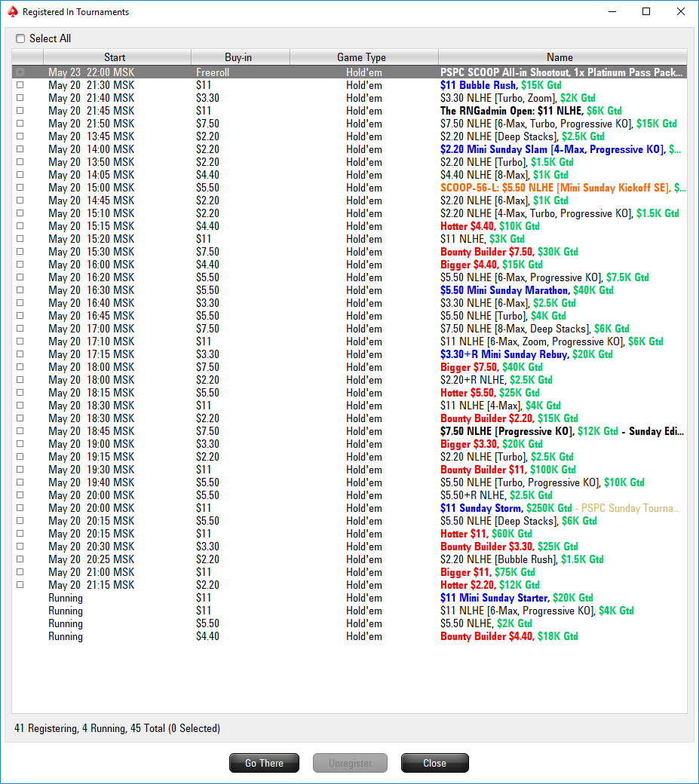Click the PokerStars spade icon in title bar

[13, 11]
